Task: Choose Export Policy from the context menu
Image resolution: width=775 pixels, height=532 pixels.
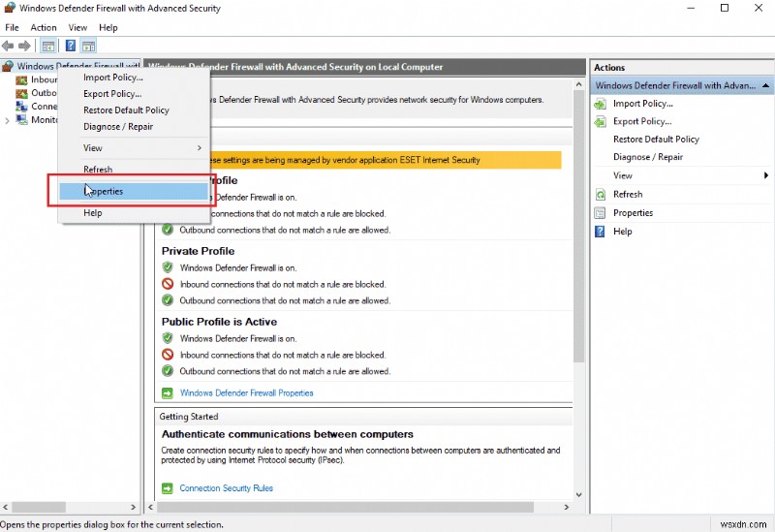Action: pos(134,94)
